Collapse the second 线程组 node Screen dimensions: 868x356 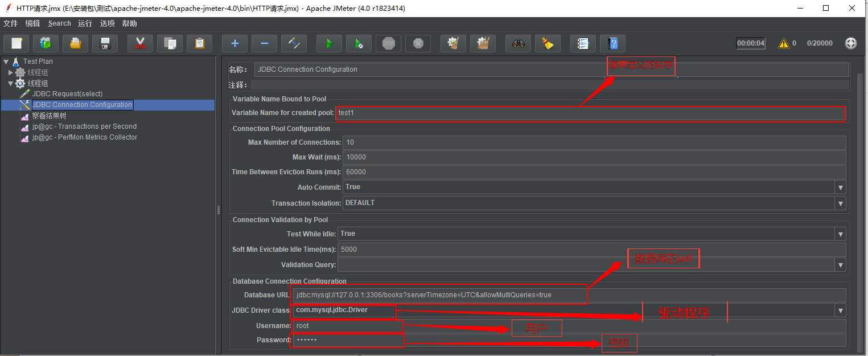click(x=10, y=83)
